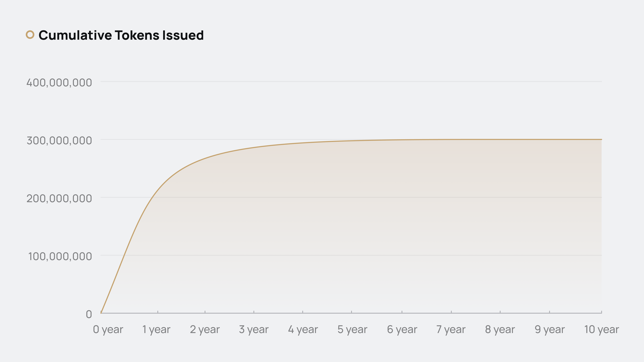The width and height of the screenshot is (644, 362).
Task: Click the 400,000,000 y-axis label
Action: coord(59,83)
